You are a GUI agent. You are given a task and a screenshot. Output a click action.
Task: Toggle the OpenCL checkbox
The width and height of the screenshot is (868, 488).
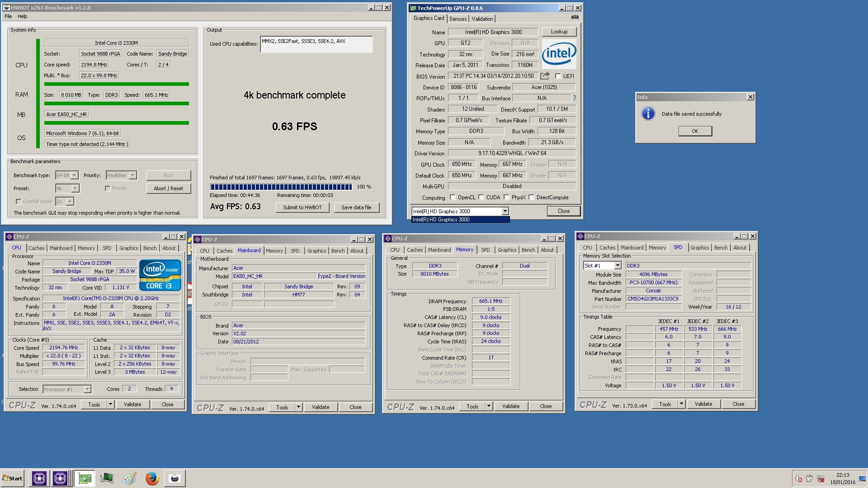[453, 197]
